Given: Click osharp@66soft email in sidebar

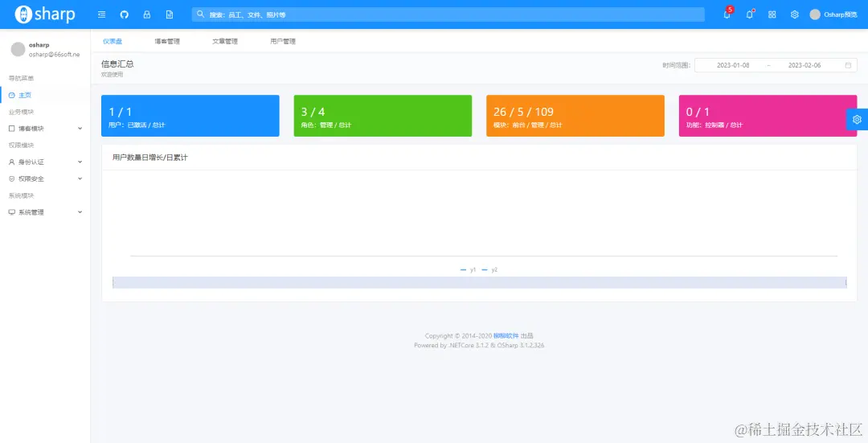Looking at the screenshot, I should click(x=55, y=55).
